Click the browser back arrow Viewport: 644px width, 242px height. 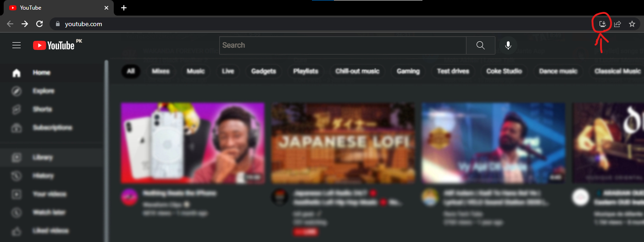(10, 24)
